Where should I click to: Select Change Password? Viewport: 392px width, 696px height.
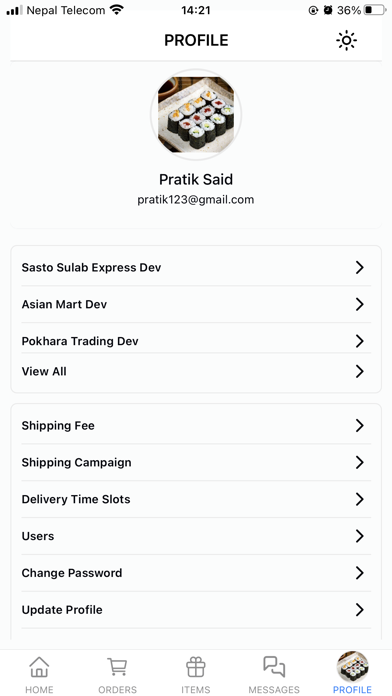pyautogui.click(x=196, y=573)
